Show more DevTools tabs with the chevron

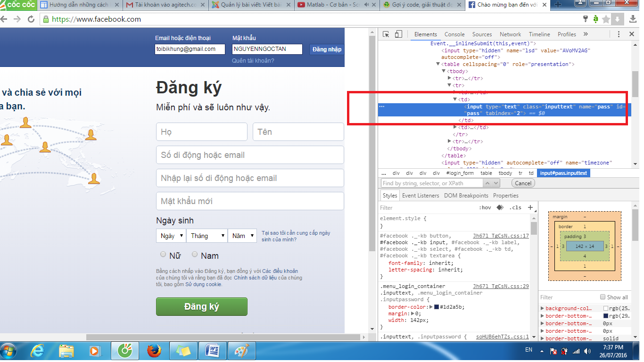(586, 34)
